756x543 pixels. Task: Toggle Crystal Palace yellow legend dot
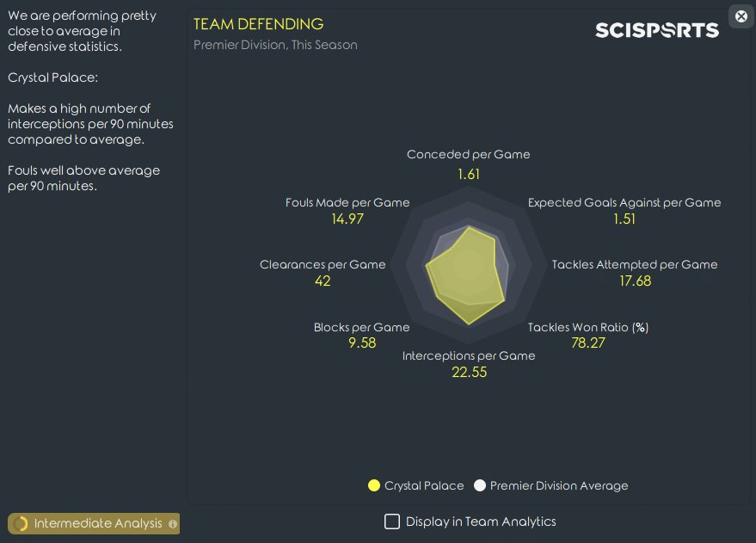[x=373, y=485]
